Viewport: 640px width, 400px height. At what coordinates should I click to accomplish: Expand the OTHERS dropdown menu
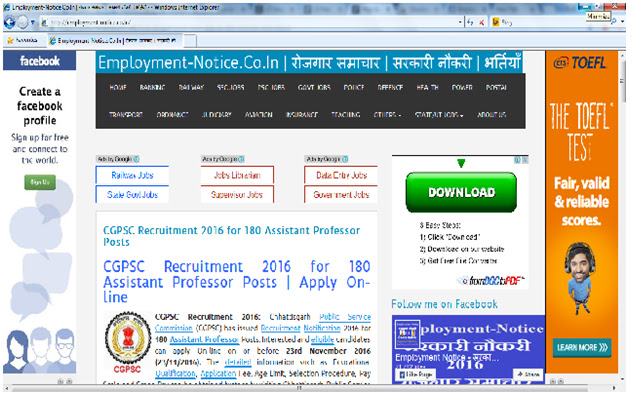coord(387,115)
